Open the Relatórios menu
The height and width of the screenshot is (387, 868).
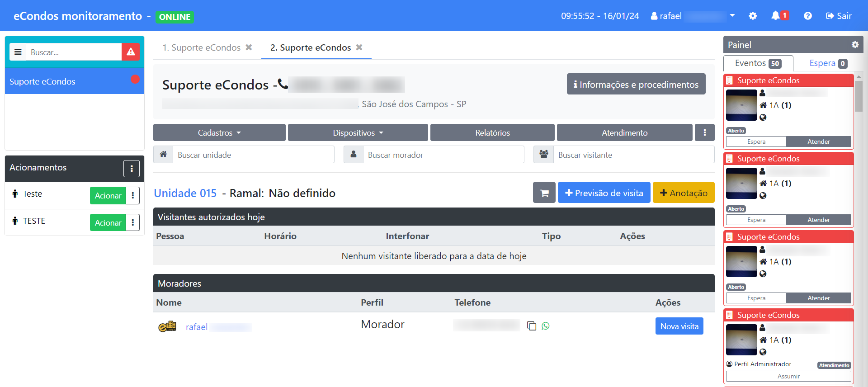(492, 132)
